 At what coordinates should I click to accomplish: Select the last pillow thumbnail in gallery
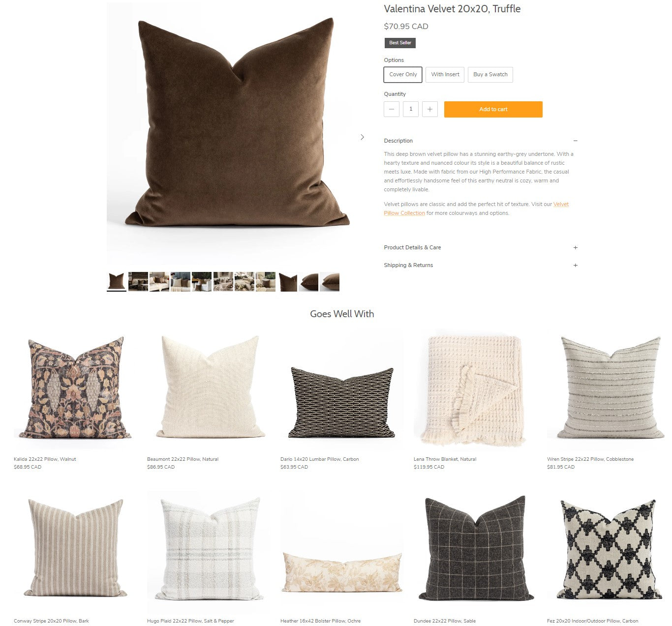coord(330,282)
